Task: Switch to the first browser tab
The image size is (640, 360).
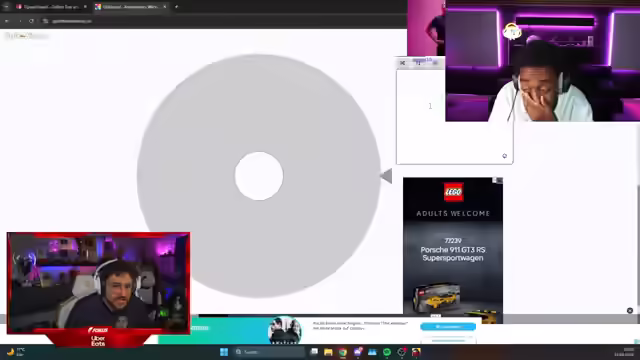Action: tap(50, 7)
